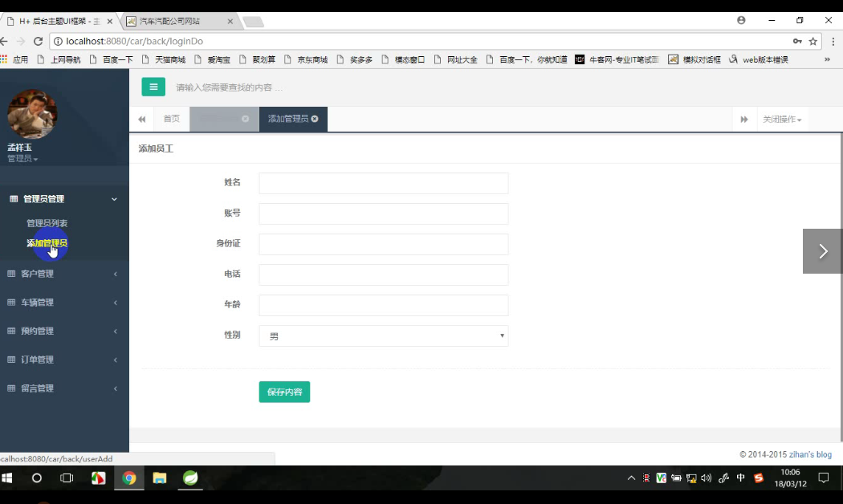Image resolution: width=843 pixels, height=504 pixels.
Task: Open Cortana search circle on taskbar
Action: point(37,478)
